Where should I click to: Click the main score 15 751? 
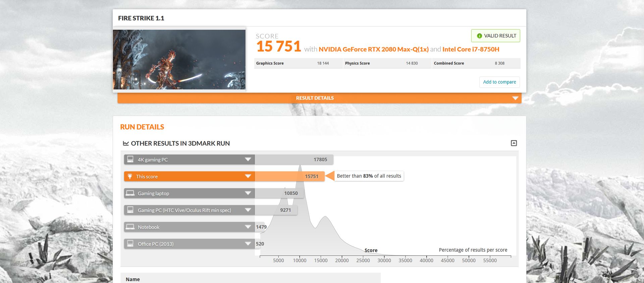point(279,47)
